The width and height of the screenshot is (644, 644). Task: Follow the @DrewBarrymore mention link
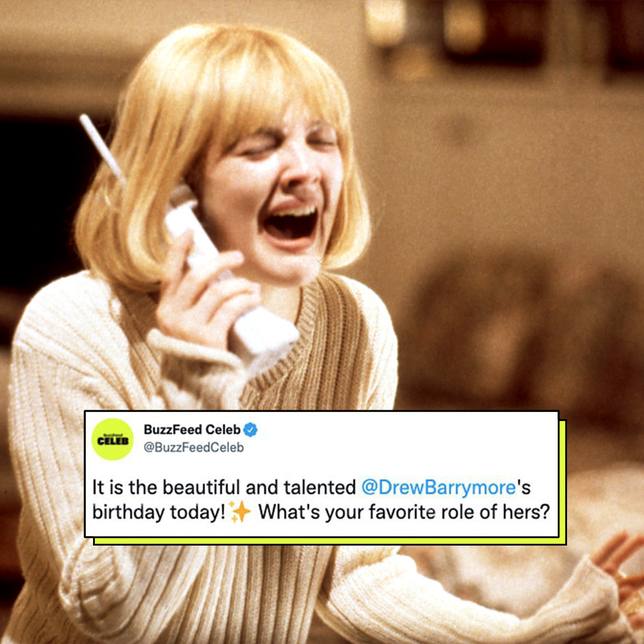(438, 488)
